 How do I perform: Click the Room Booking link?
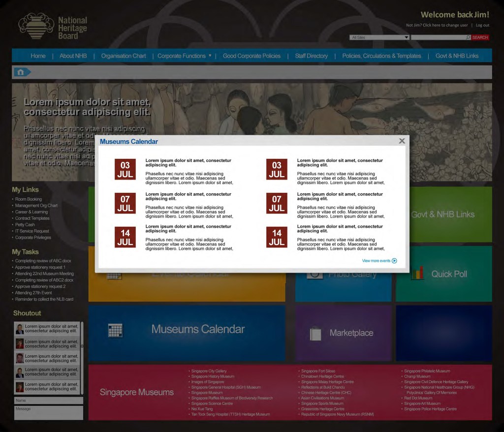(29, 199)
